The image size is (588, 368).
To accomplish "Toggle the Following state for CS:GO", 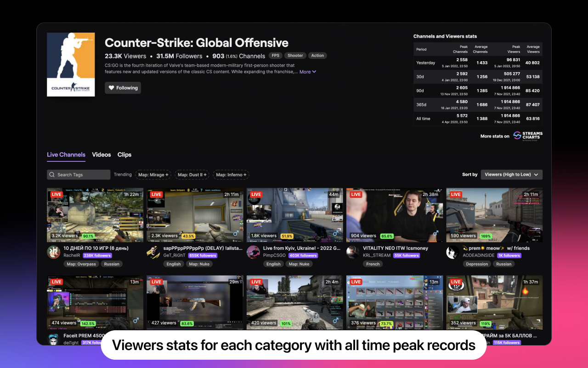I will (x=123, y=87).
